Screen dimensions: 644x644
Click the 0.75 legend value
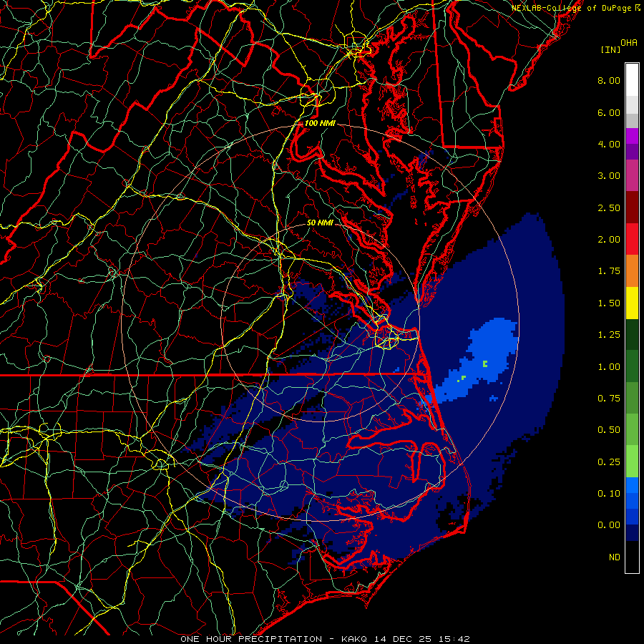point(609,399)
